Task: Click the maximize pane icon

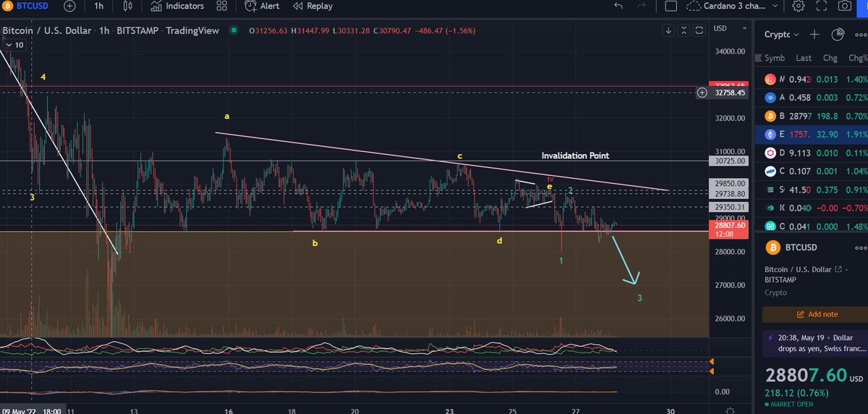Action: pyautogui.click(x=699, y=30)
